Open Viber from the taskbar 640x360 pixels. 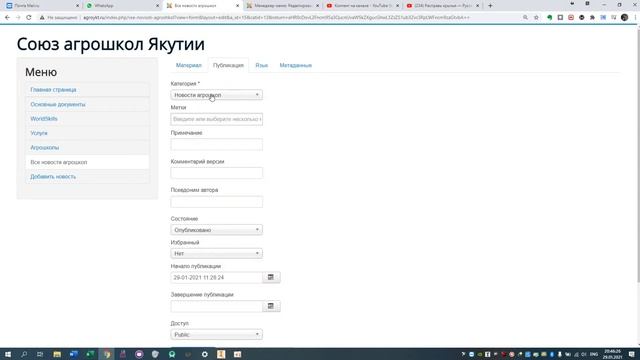coord(139,354)
